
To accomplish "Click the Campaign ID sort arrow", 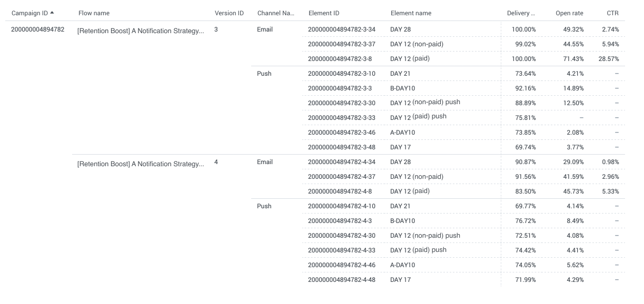I will point(52,13).
